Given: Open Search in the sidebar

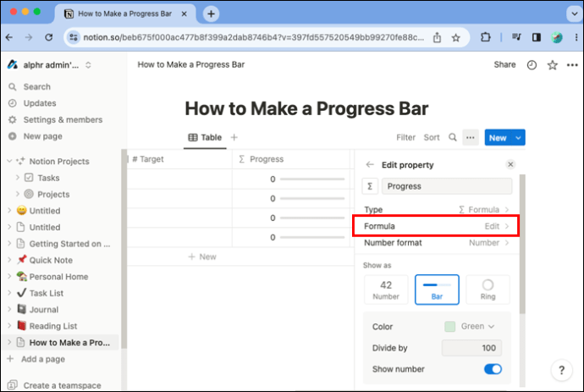Looking at the screenshot, I should 36,87.
